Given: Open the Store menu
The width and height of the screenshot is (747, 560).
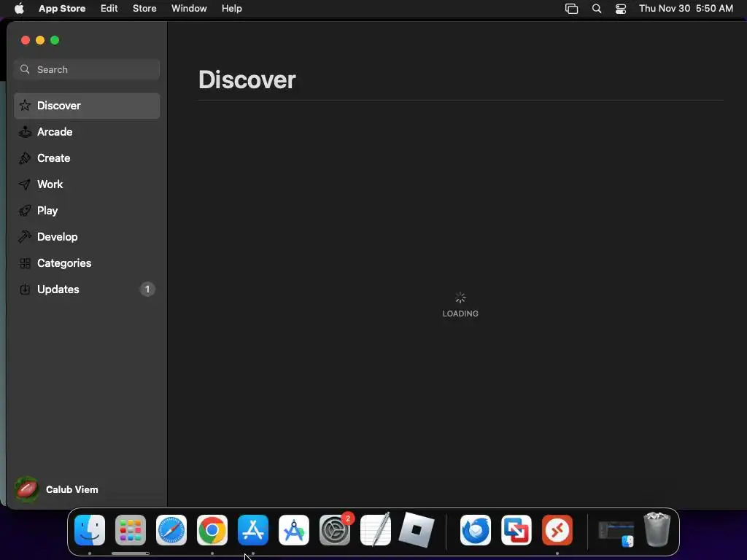Looking at the screenshot, I should click(x=144, y=8).
